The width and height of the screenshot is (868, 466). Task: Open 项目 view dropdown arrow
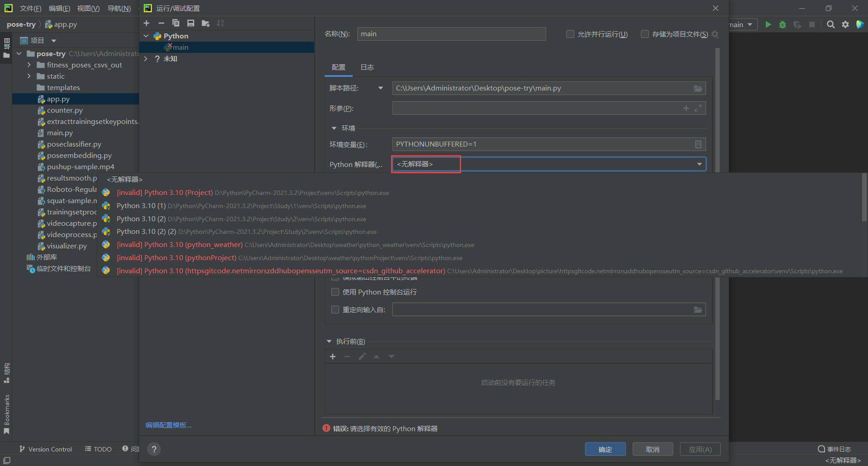(x=54, y=41)
